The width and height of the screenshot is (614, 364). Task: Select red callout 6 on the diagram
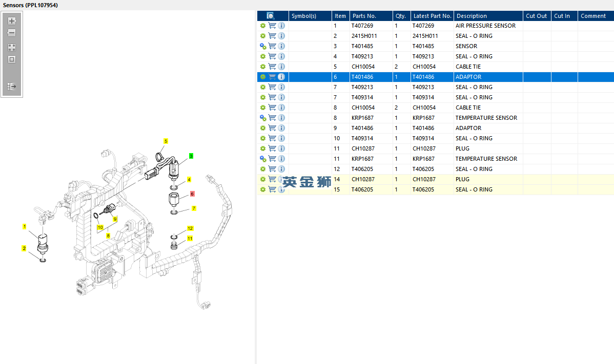point(192,194)
